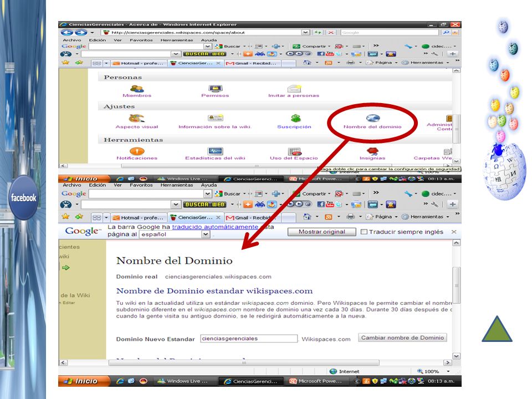Open Compartir dropdown in Acerca de window
532x399 pixels.
pyautogui.click(x=329, y=46)
